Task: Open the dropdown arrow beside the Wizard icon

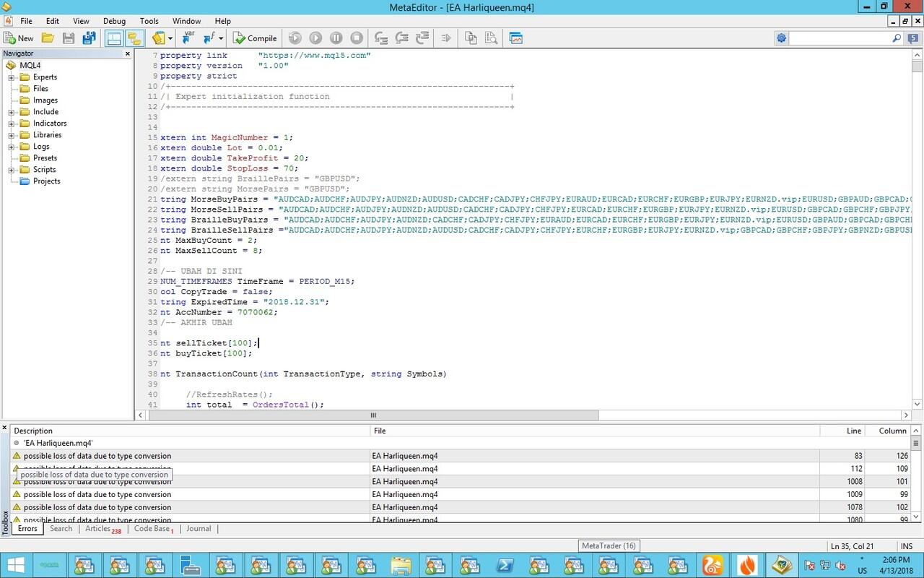Action: click(x=170, y=38)
